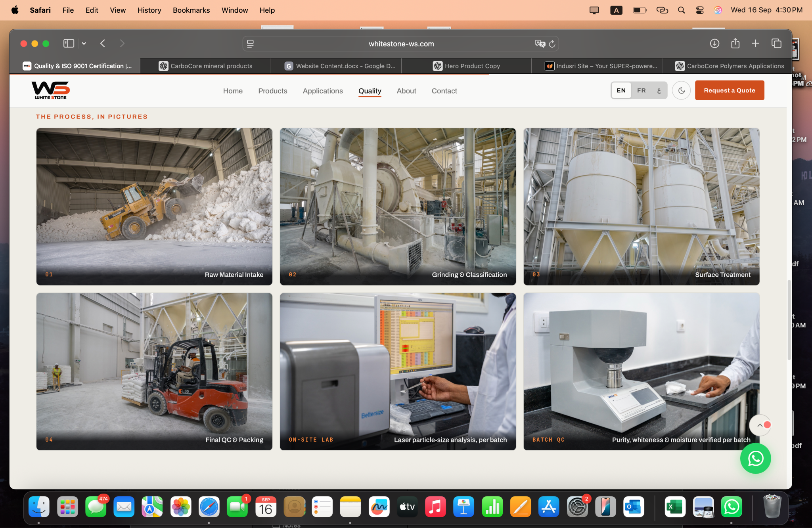Open a new tab with plus icon
812x528 pixels.
756,43
